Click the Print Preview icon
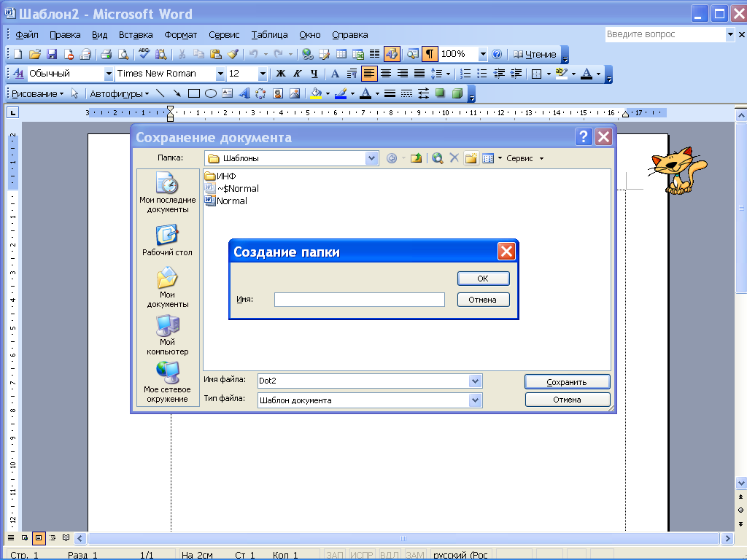Viewport: 747px width, 560px height. [123, 54]
